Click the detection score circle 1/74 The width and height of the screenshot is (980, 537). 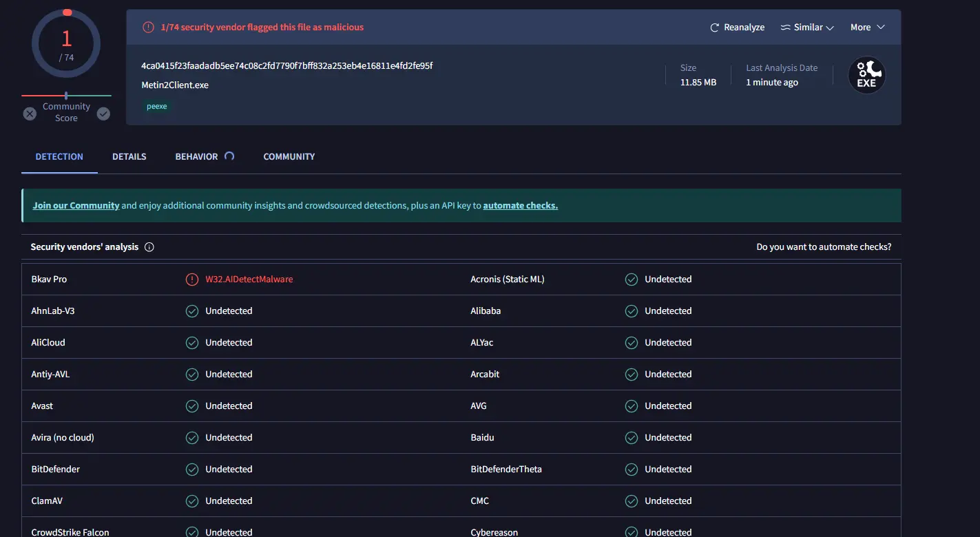[66, 45]
